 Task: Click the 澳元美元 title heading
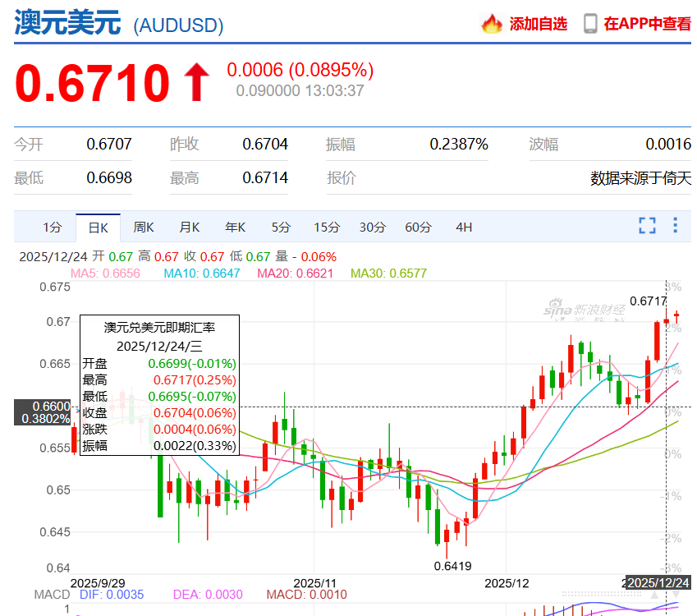pos(67,22)
